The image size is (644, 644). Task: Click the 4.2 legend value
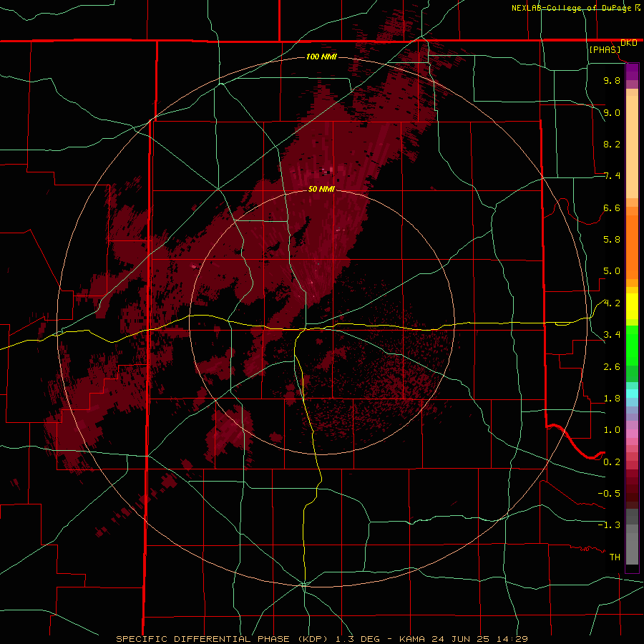point(612,303)
